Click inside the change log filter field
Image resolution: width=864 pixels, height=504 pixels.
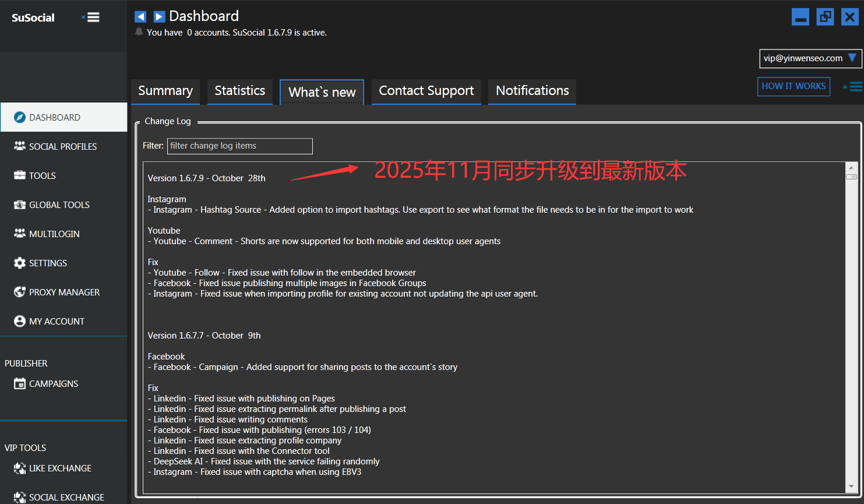click(x=239, y=146)
